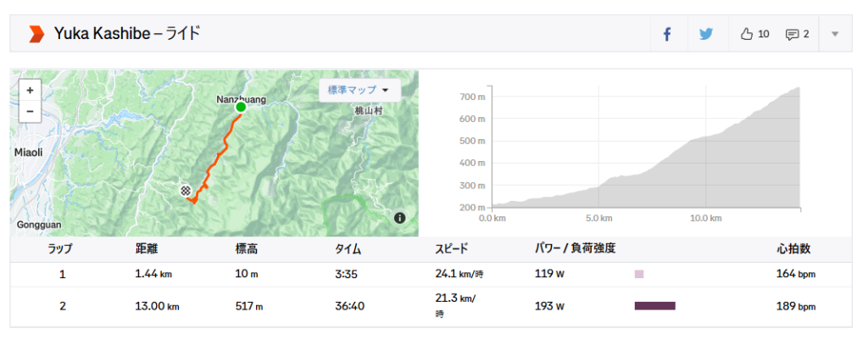Click the 心拍数 column header

click(x=793, y=248)
